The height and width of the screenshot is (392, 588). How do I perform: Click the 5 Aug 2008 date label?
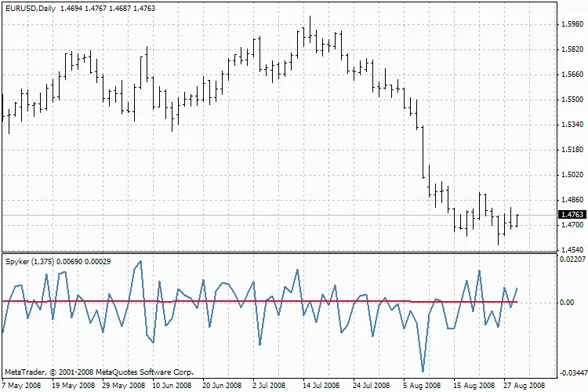422,386
